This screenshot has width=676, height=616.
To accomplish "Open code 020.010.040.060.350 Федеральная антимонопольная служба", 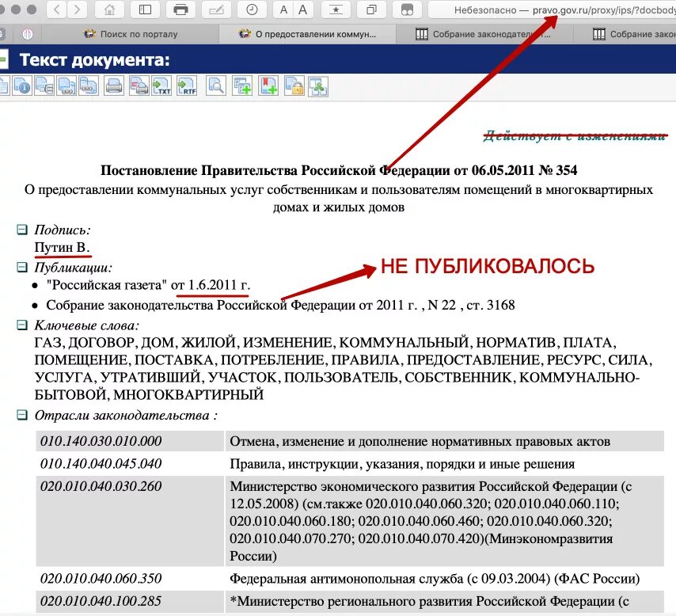I will pyautogui.click(x=101, y=578).
